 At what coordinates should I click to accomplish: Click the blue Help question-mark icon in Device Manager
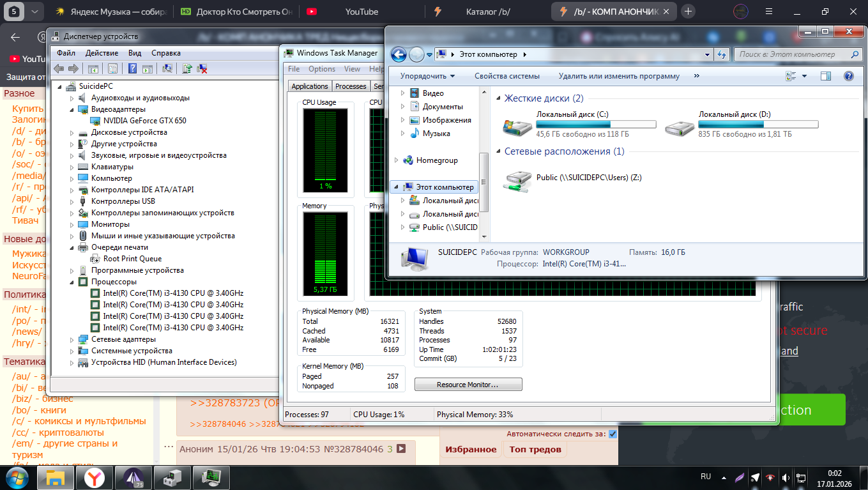pos(133,68)
